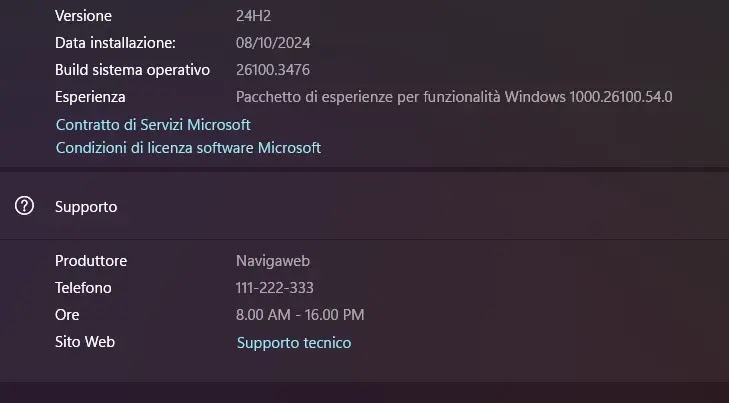
Task: Select the Produttore label
Action: click(x=91, y=261)
